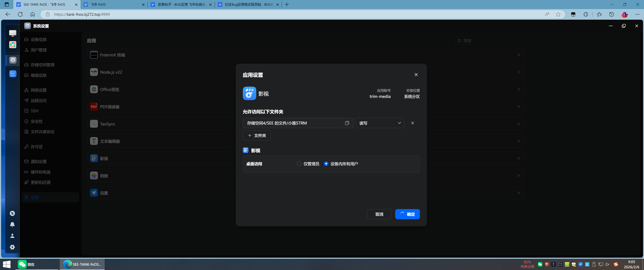Image resolution: width=644 pixels, height=270 pixels.
Task: Remove the 小雅STRM folder entry
Action: [x=412, y=123]
